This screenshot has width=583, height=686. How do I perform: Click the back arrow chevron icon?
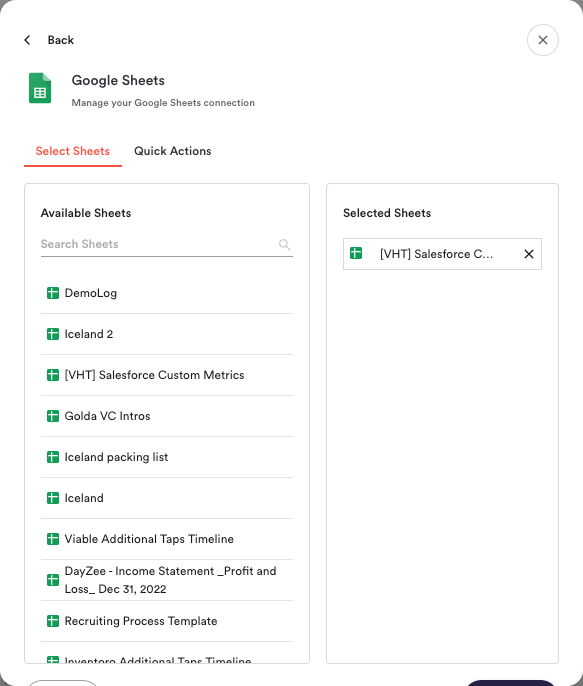(x=27, y=40)
